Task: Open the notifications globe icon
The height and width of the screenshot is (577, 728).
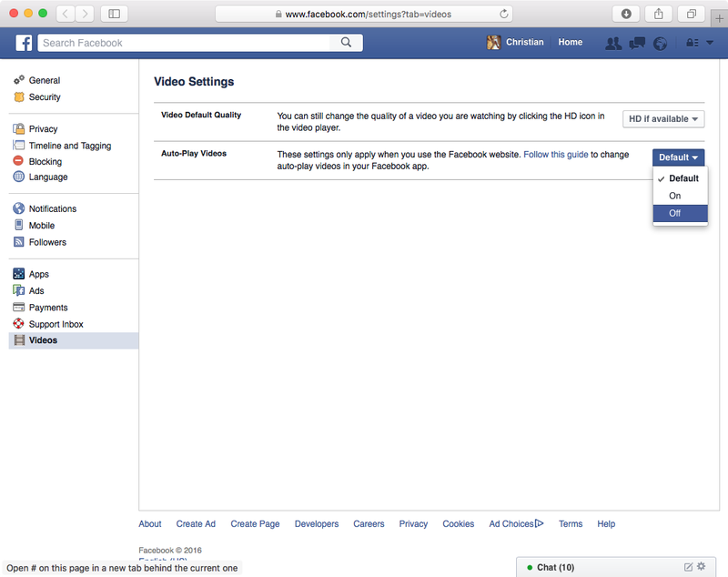Action: pos(660,43)
